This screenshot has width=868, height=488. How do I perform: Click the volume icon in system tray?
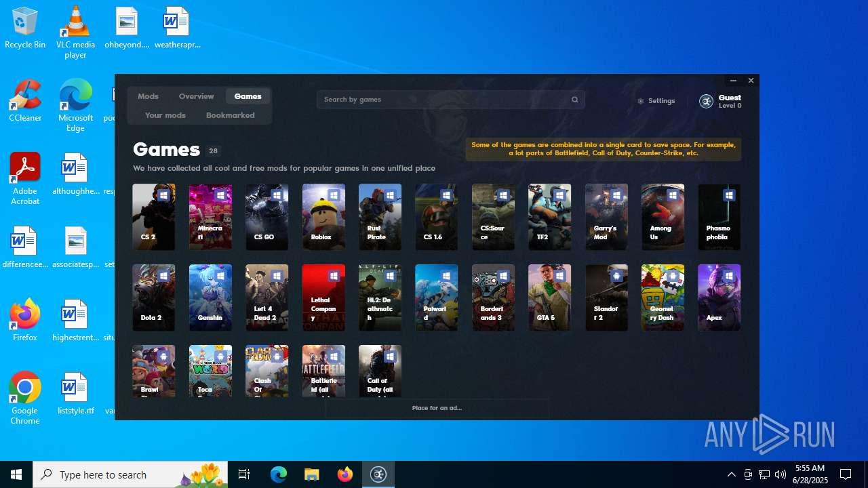[781, 474]
